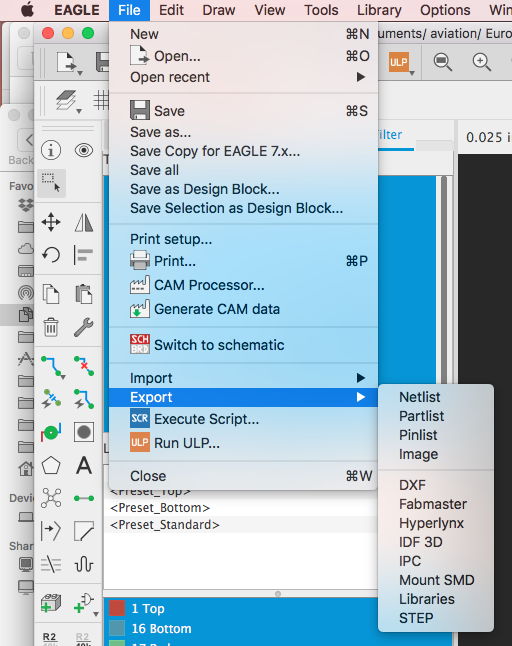512x646 pixels.
Task: Click the red 1 Top layer swatch
Action: point(117,609)
